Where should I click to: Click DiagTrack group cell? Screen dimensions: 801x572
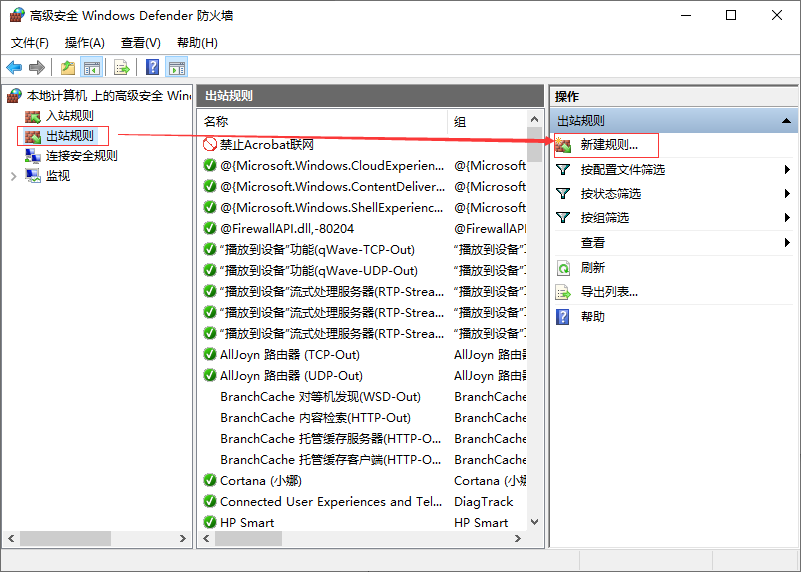point(483,502)
